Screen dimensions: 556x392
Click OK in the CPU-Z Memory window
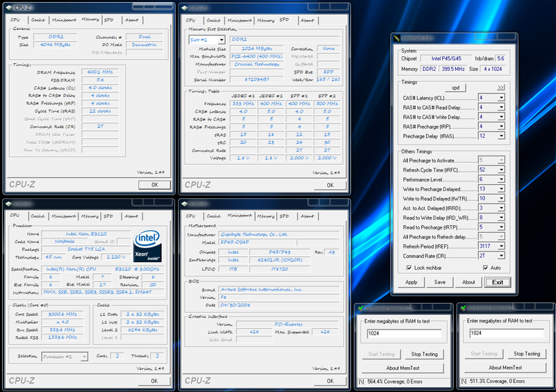pos(154,185)
